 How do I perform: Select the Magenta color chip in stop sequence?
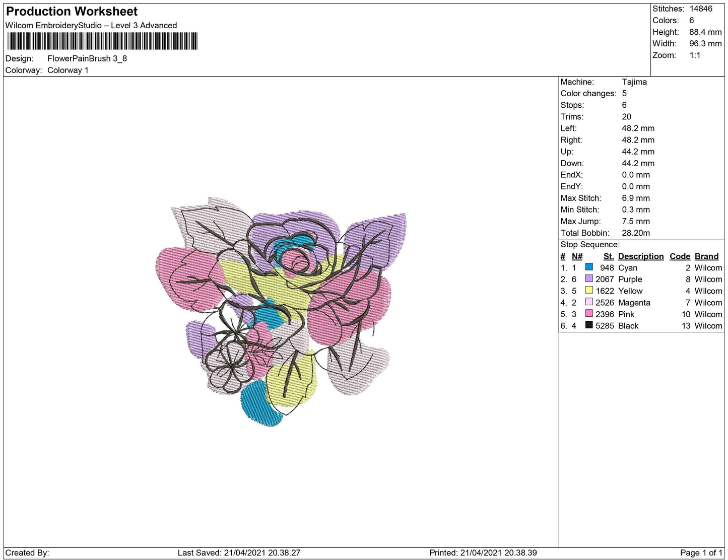point(588,302)
